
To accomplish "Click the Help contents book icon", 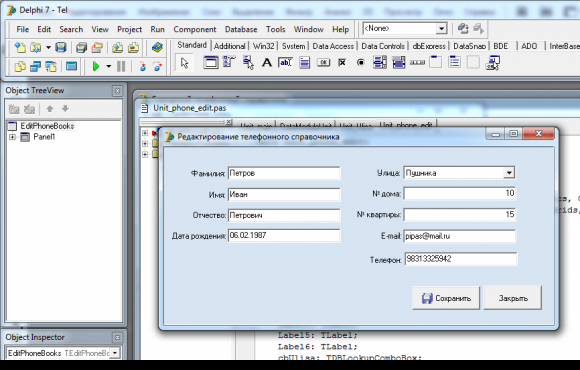I will coord(157,47).
